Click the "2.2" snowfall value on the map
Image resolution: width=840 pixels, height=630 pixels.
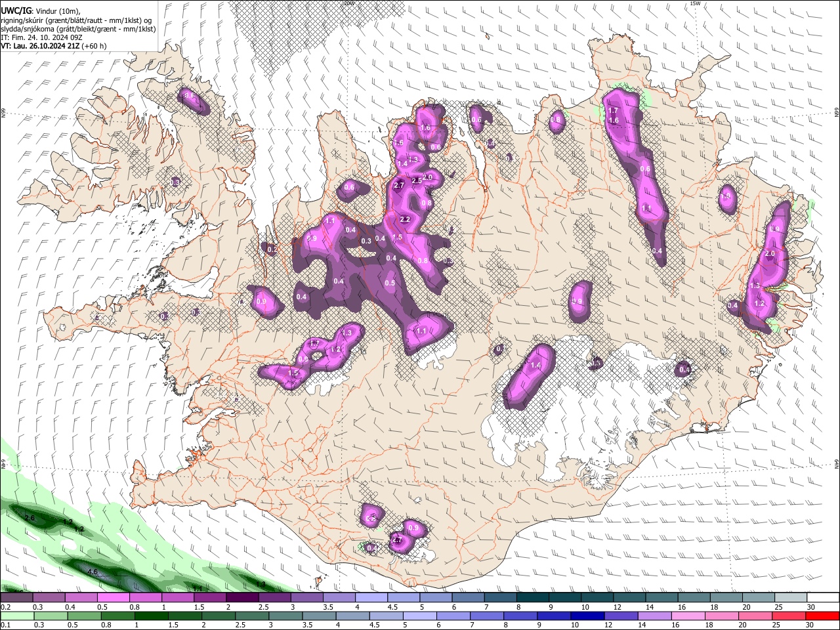pos(405,219)
